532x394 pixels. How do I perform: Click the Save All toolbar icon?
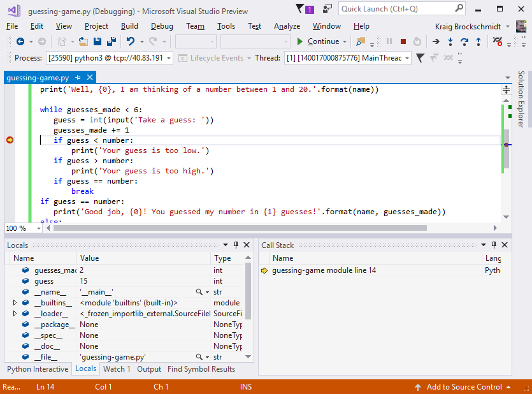point(111,41)
